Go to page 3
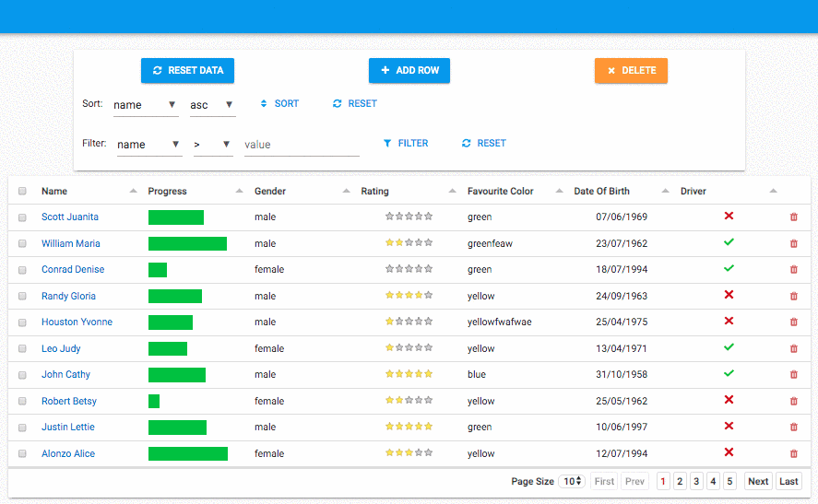Screen dimensions: 818x504 click(x=696, y=481)
